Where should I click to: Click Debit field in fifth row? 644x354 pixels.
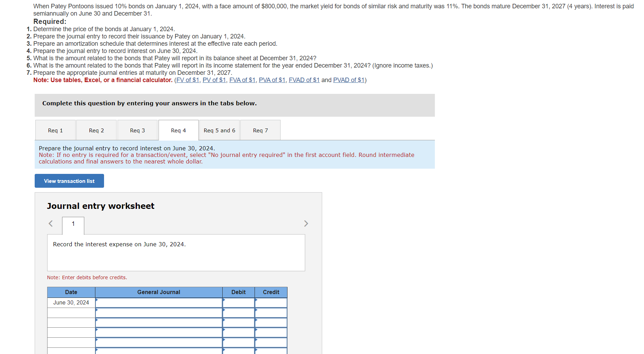tap(239, 343)
